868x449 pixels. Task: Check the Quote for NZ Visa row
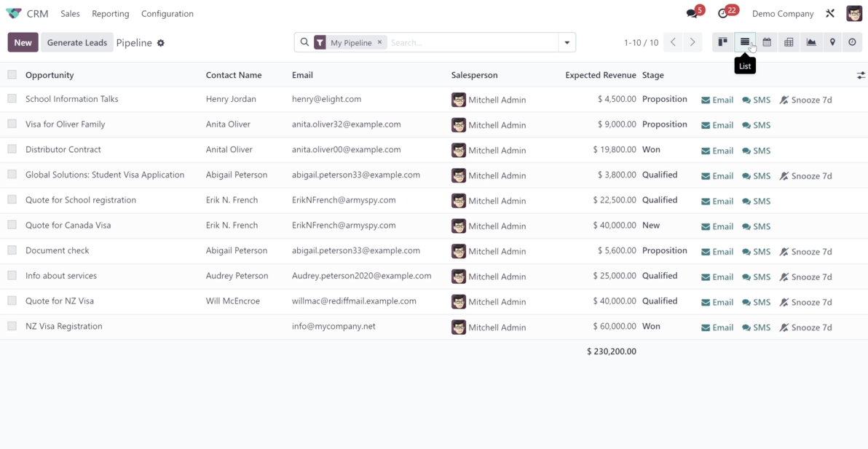12,301
